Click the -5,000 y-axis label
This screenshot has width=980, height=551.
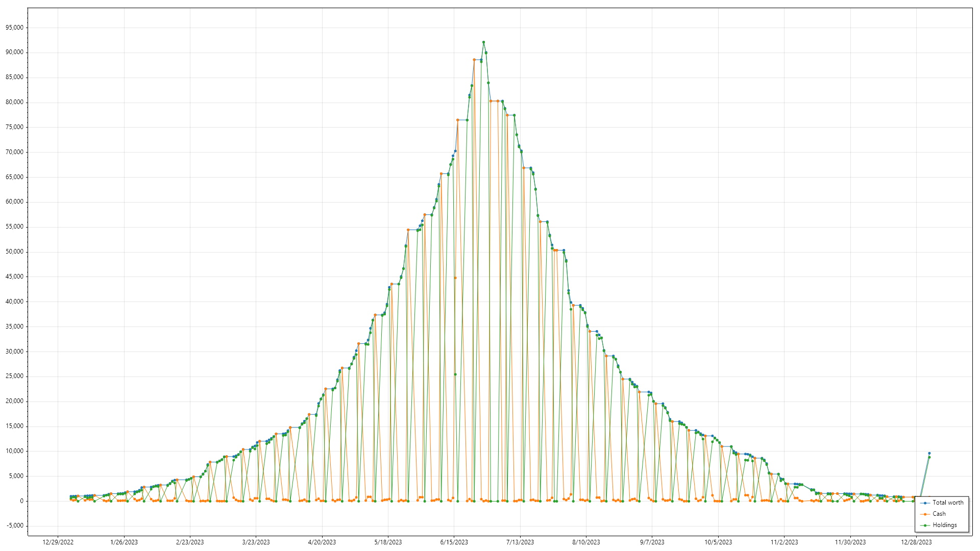point(14,526)
